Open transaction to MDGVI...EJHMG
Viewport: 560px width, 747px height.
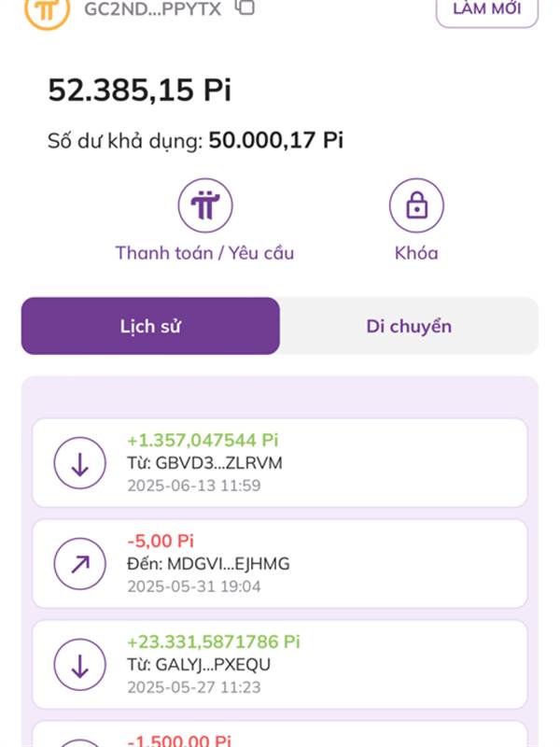[x=280, y=564]
